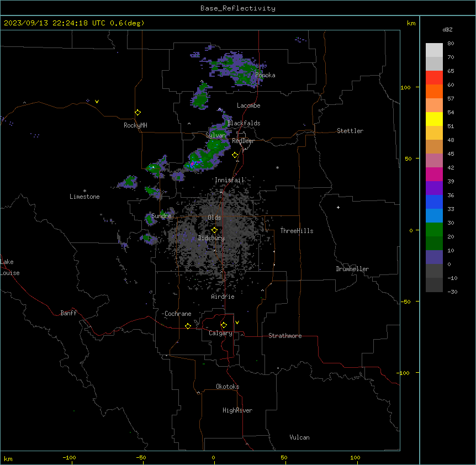Click the 100 km tick on vertical axis
Viewport: 476px width, 465px height.
pos(405,87)
